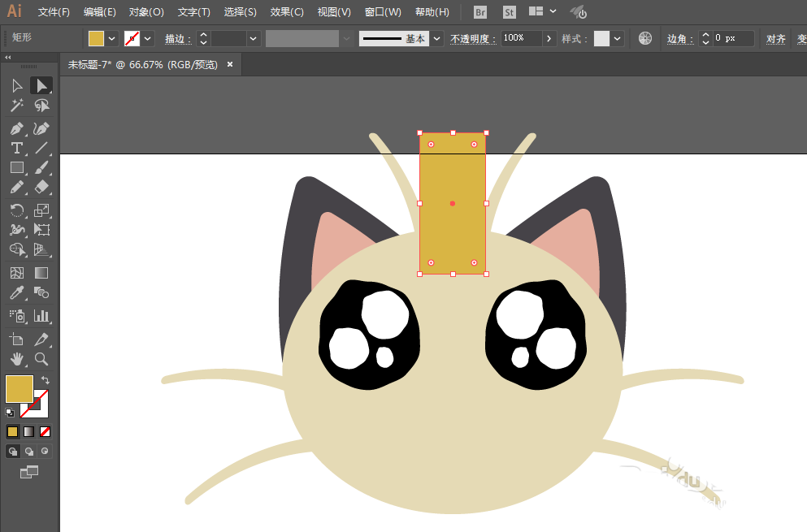Enable Draw Behind mode

click(29, 452)
